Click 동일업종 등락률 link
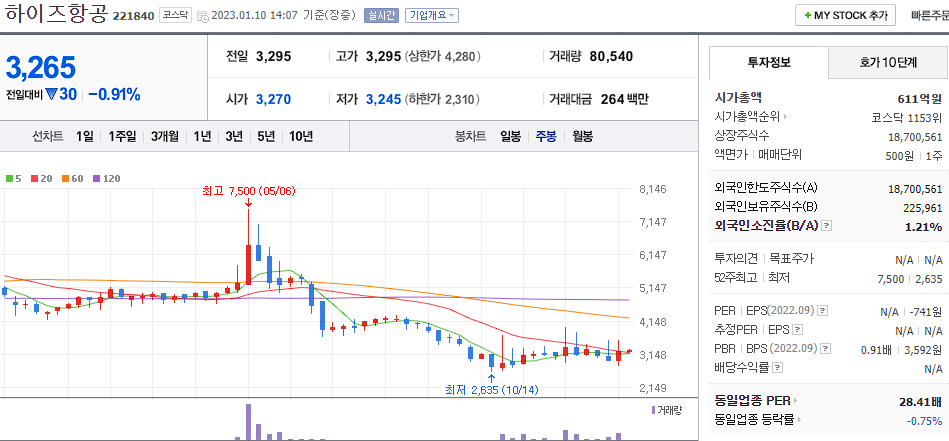 tap(754, 419)
